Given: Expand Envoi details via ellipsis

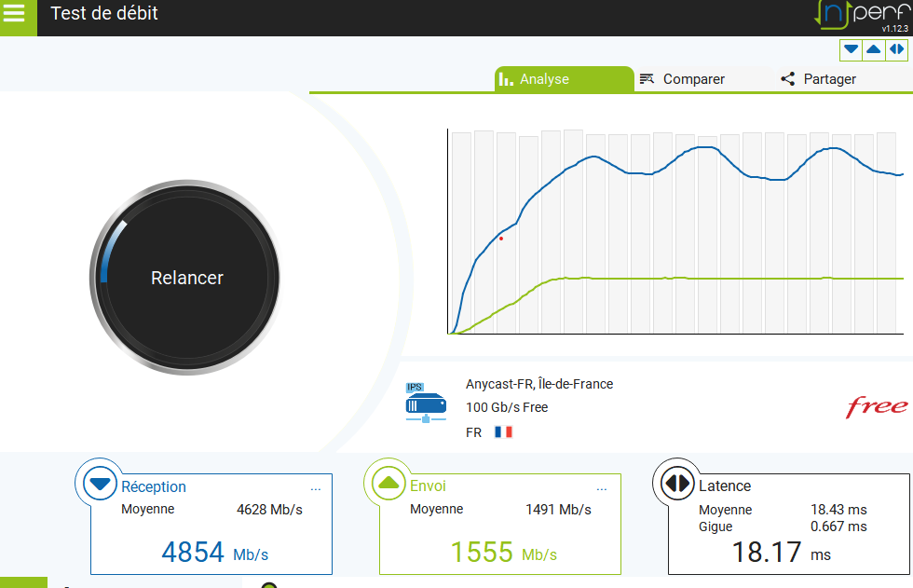Looking at the screenshot, I should pos(604,487).
